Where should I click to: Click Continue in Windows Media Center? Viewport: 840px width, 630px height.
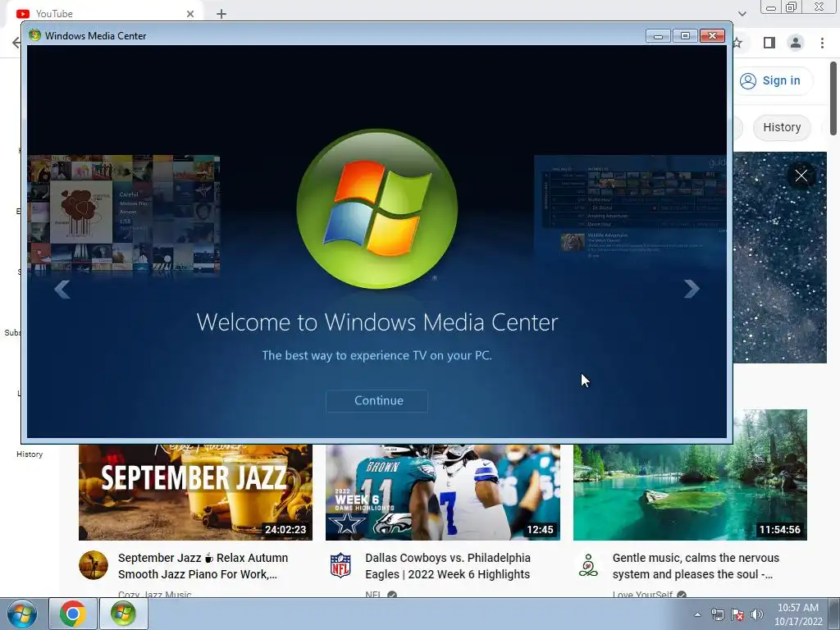(377, 400)
